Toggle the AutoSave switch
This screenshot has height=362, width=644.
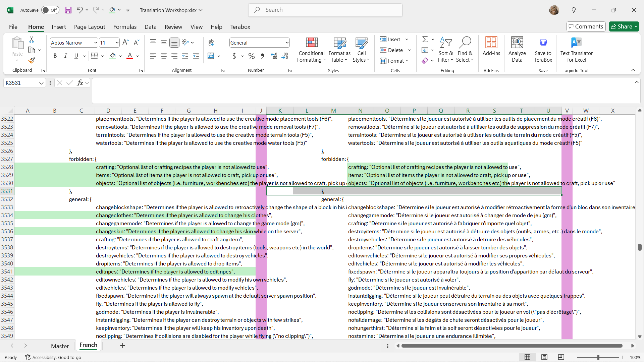pos(50,10)
